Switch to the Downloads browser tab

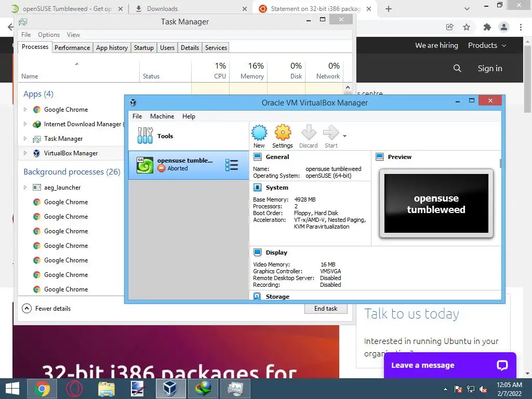tap(191, 9)
